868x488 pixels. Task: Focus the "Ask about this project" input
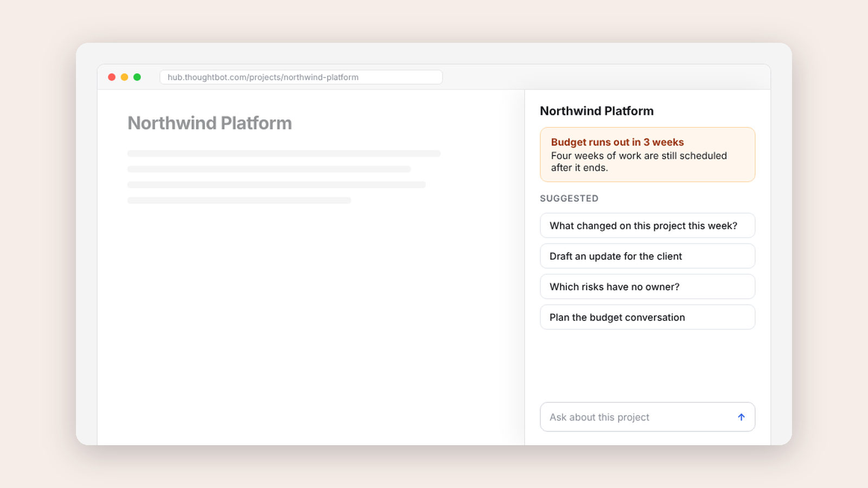point(647,417)
